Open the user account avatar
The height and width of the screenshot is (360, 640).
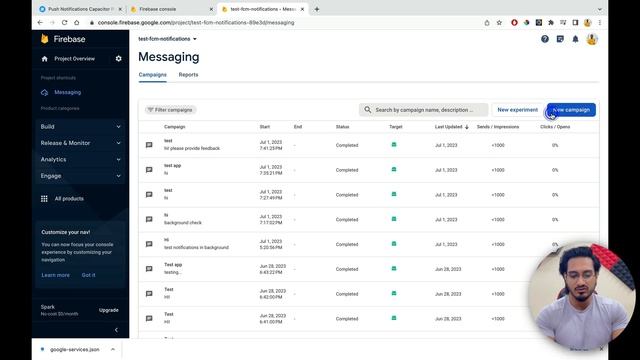[x=592, y=39]
